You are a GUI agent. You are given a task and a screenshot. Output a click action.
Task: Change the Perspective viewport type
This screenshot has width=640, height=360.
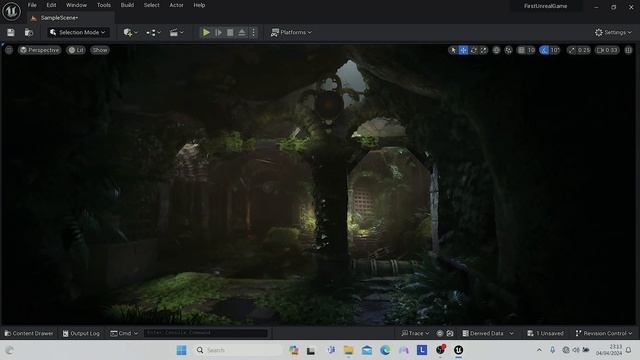(x=40, y=50)
